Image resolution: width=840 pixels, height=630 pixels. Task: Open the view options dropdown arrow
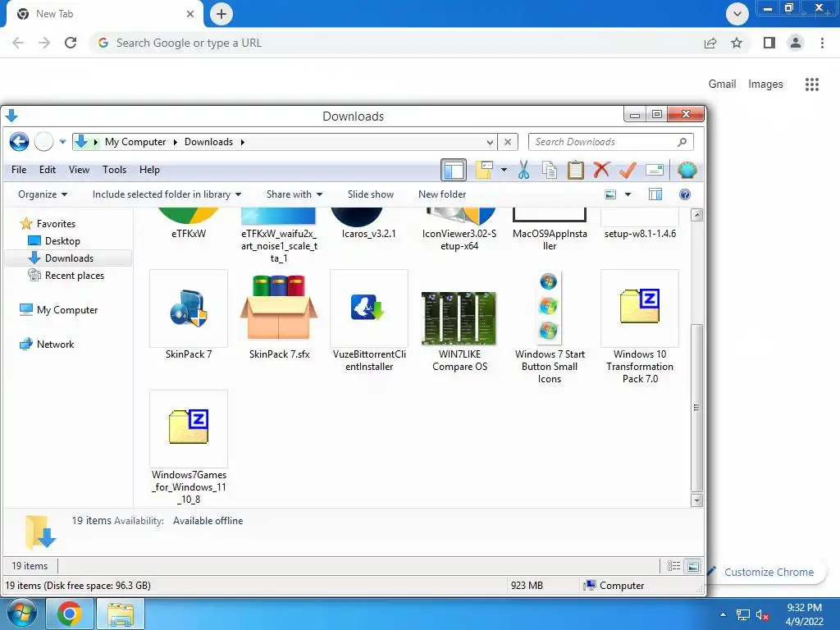[628, 194]
